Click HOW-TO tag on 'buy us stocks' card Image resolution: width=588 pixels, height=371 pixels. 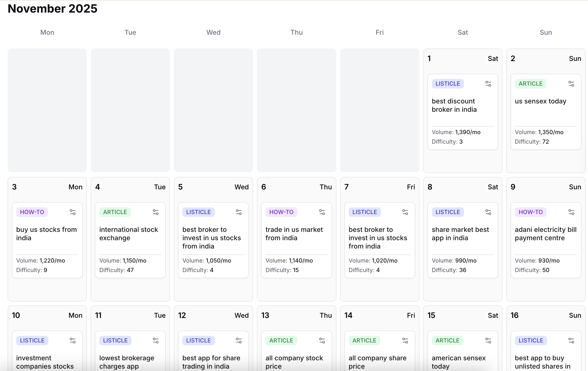click(x=32, y=212)
